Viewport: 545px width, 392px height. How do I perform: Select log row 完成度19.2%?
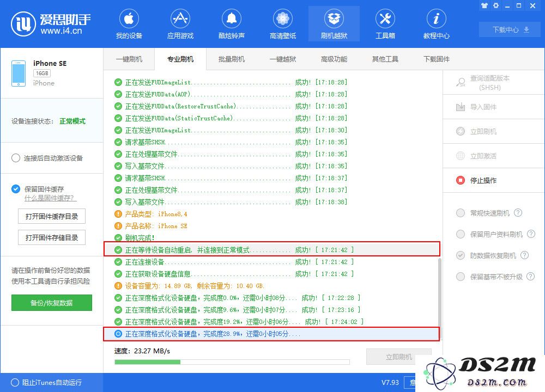click(272, 322)
